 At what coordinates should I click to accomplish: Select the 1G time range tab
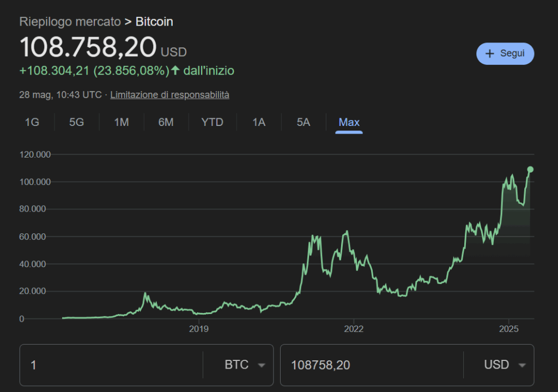pyautogui.click(x=32, y=122)
